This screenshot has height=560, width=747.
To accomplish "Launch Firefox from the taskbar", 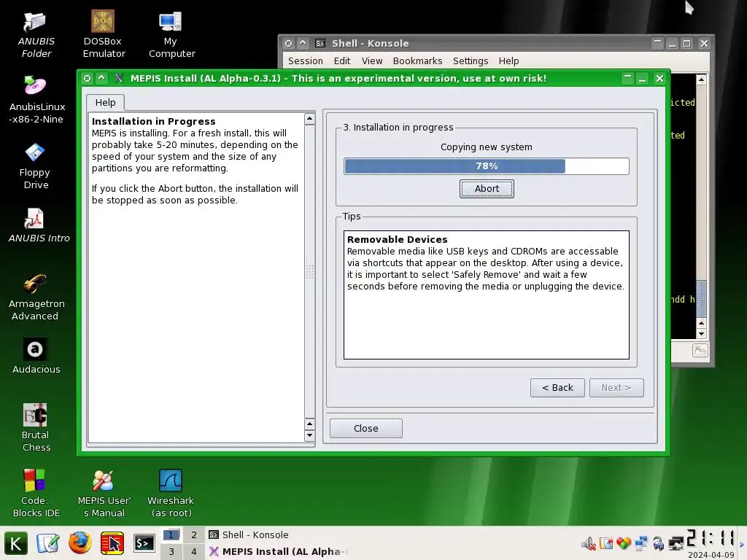I will (80, 543).
